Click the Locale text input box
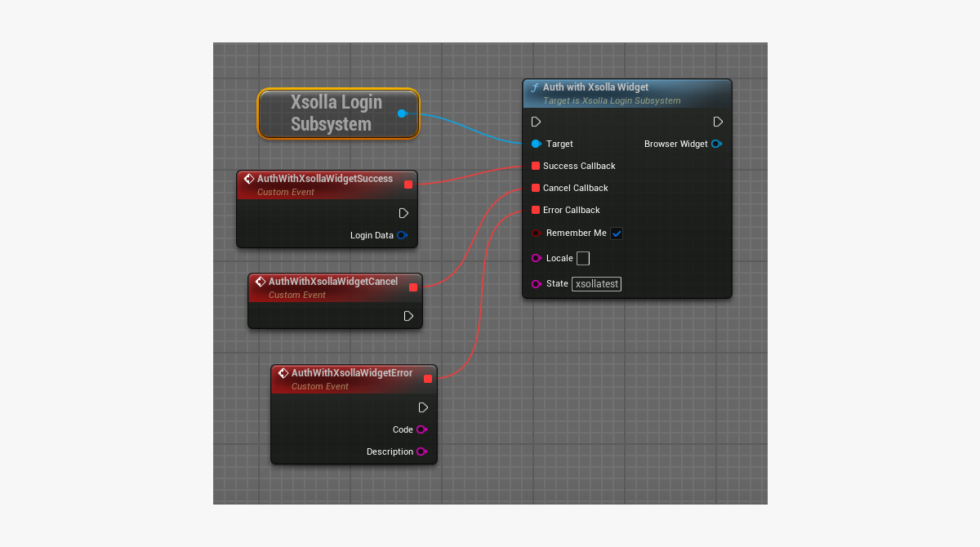The image size is (980, 547). [x=583, y=258]
